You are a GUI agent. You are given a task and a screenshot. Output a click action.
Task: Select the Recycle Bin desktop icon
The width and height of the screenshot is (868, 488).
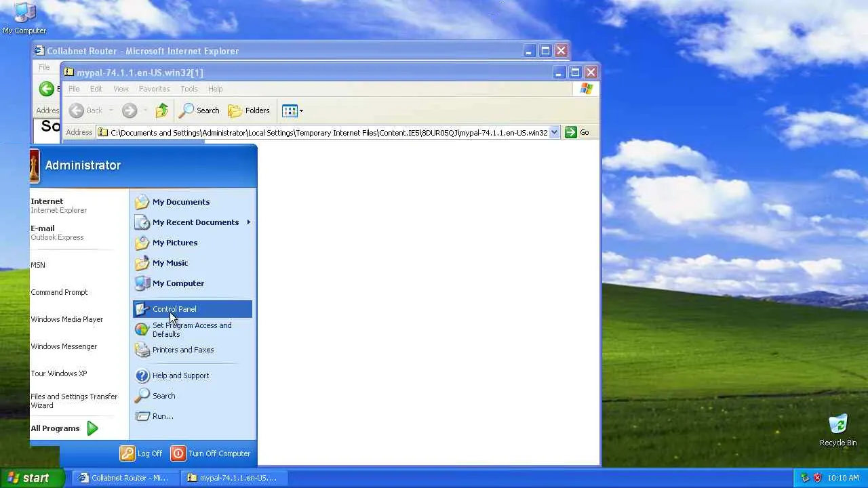pos(838,430)
